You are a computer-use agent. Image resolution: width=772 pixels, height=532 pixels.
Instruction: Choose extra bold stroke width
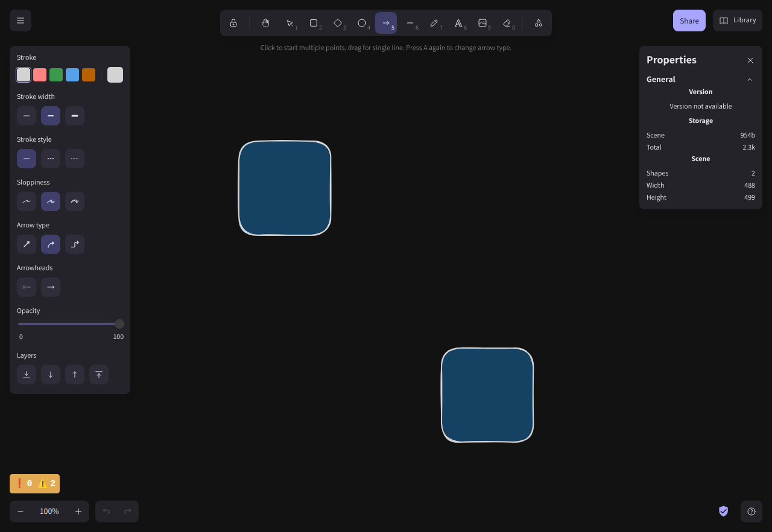(75, 116)
